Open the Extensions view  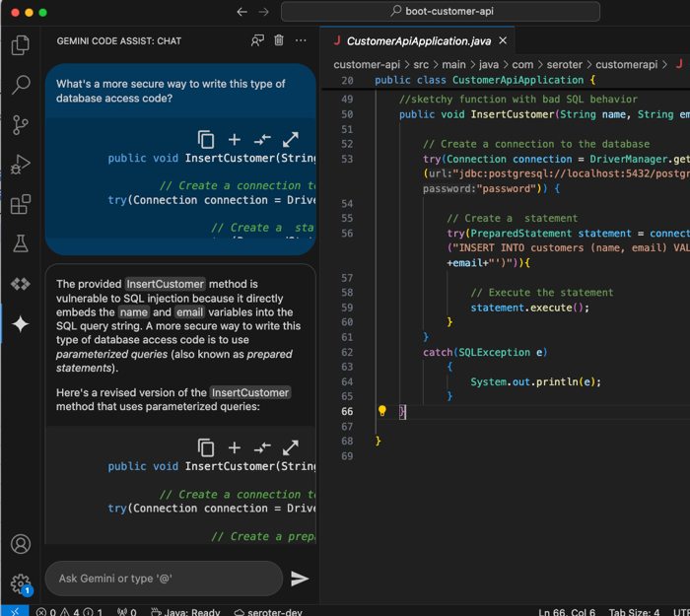click(x=20, y=204)
